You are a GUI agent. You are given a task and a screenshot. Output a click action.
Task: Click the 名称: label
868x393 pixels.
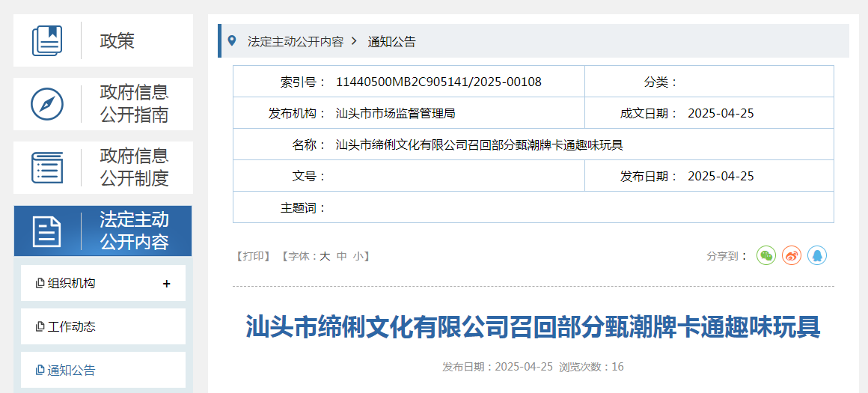pyautogui.click(x=310, y=145)
